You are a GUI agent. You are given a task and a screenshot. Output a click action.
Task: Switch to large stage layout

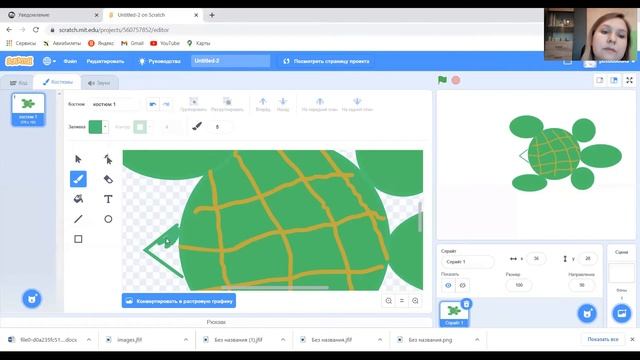pos(614,80)
